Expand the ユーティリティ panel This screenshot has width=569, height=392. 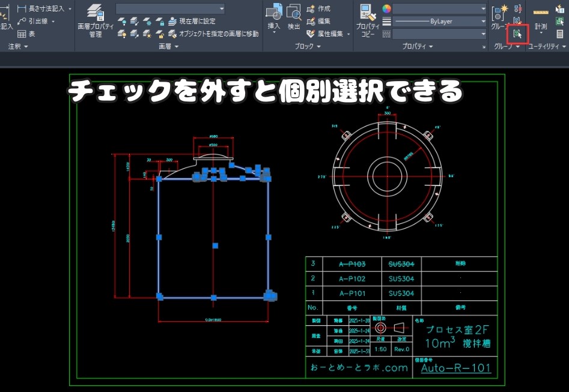tap(547, 46)
